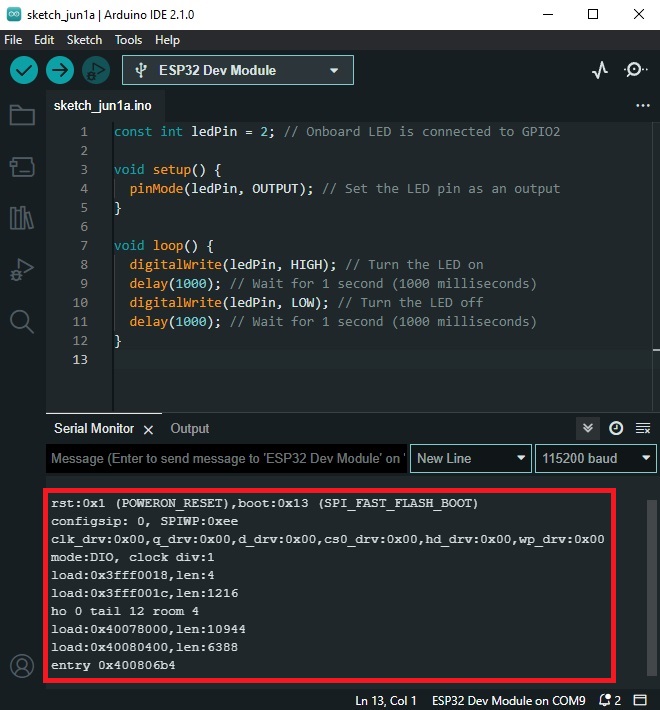Click the Ln 13, Col 1 indicator
Viewport: 660px width, 710px height.
[x=385, y=700]
